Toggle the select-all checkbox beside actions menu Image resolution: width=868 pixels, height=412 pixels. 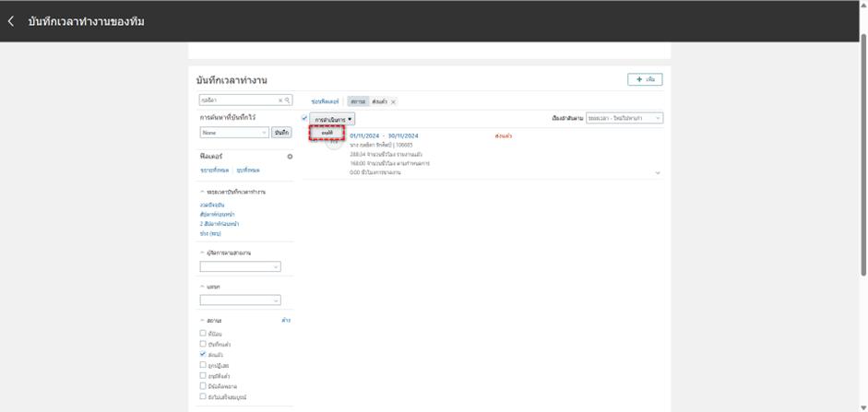tap(305, 119)
